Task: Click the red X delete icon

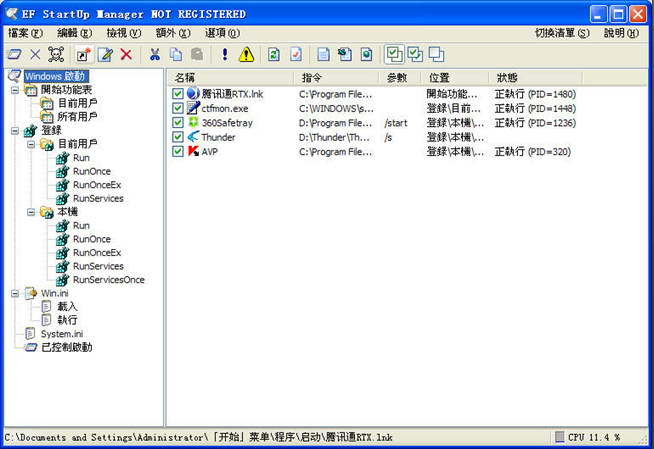Action: [x=126, y=54]
